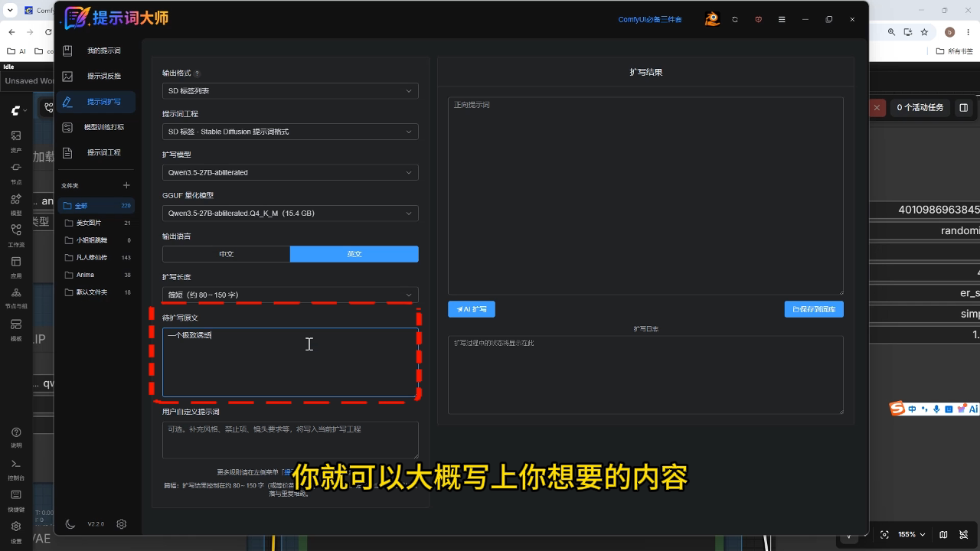Click browser forward arrow
The height and width of the screenshot is (551, 980).
point(30,32)
